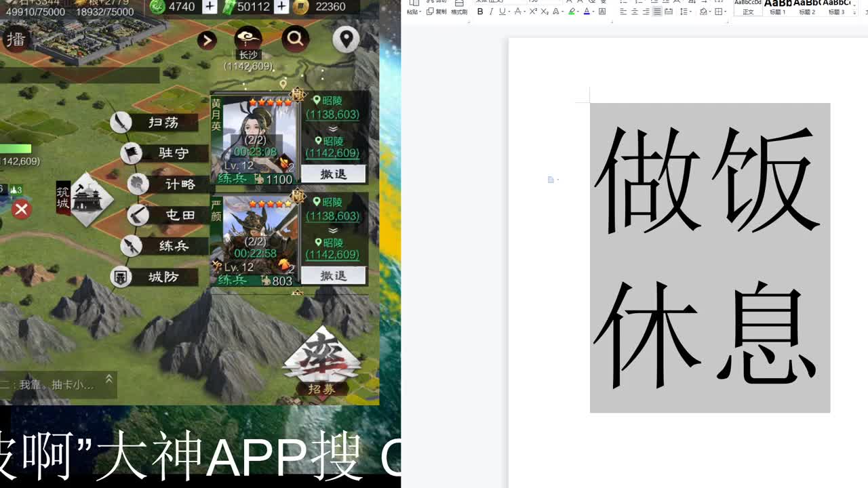Withdraw 黄月英's army with 撤退

[333, 174]
